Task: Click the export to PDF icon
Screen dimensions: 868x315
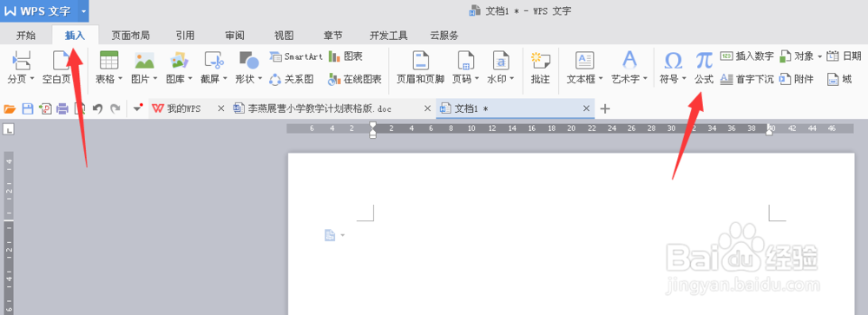Action: (x=45, y=109)
